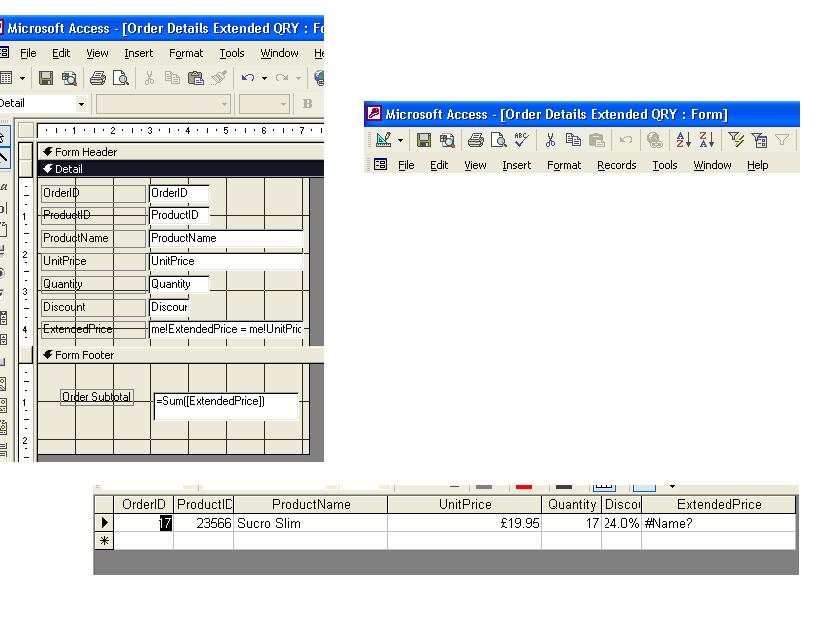Viewport: 821px width, 642px height.
Task: Select the Form Header section bar
Action: (181, 152)
